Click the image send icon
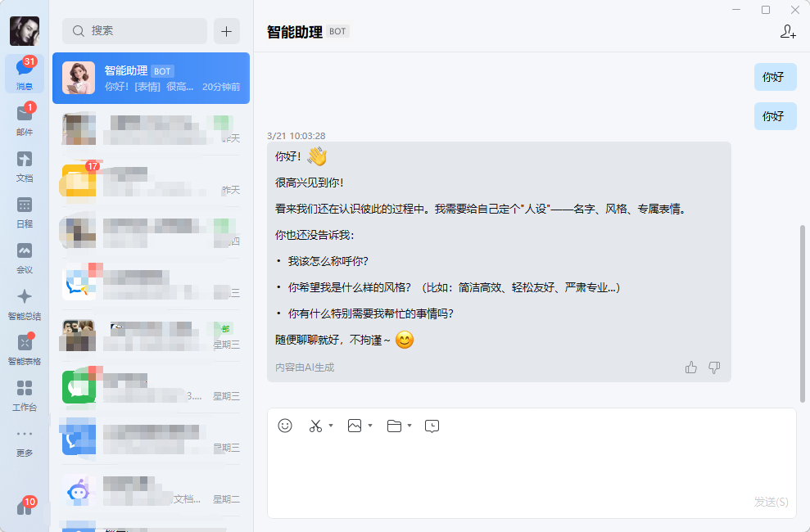810x532 pixels. coord(355,426)
